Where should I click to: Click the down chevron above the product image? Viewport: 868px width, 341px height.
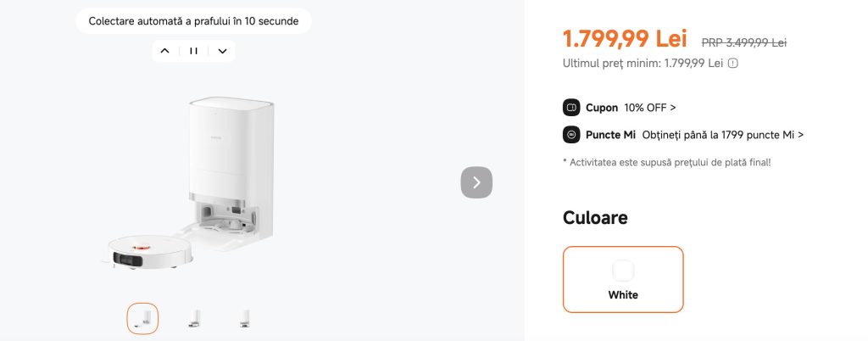[x=222, y=51]
